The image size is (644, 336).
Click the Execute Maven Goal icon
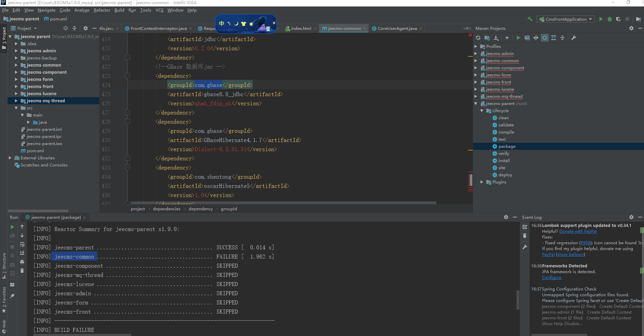[527, 38]
